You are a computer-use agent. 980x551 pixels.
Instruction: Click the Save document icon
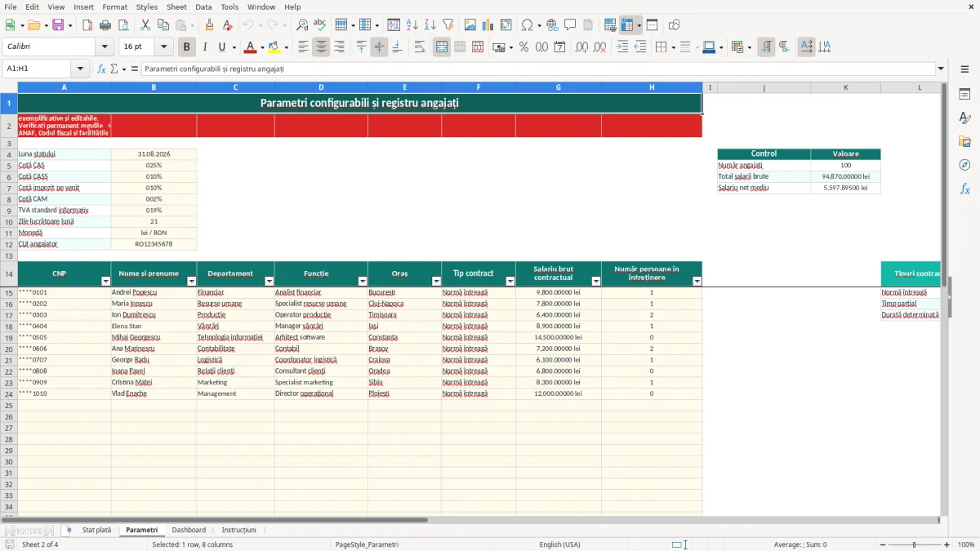click(57, 25)
